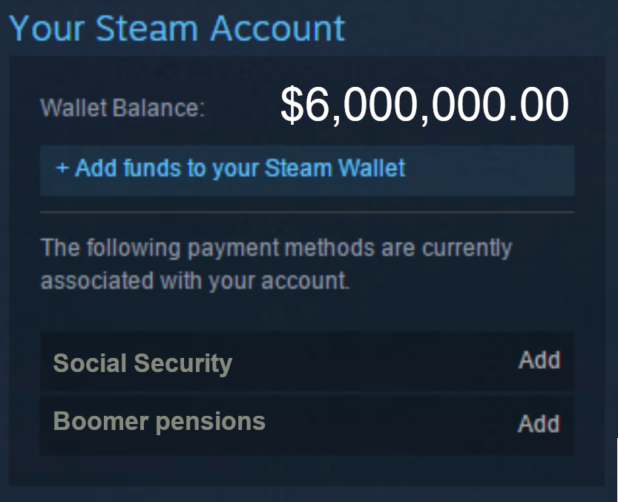Click the plus sign before Add funds

pyautogui.click(x=62, y=168)
